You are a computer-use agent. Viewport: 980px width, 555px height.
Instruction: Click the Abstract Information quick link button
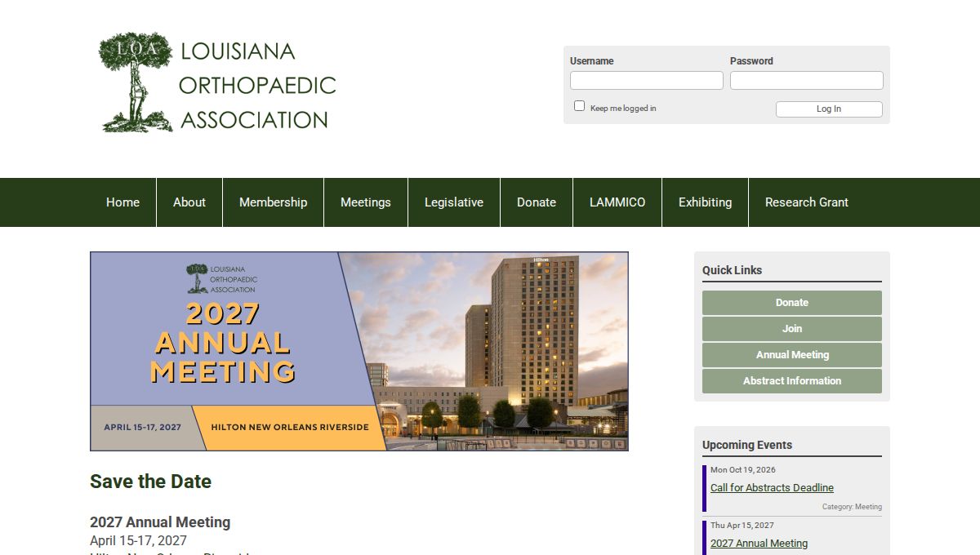[x=792, y=381]
